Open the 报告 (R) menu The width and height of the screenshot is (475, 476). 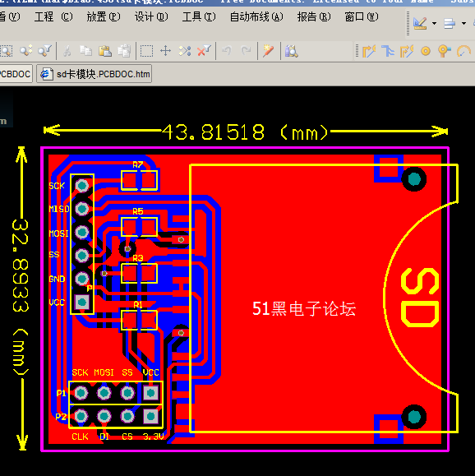(314, 16)
